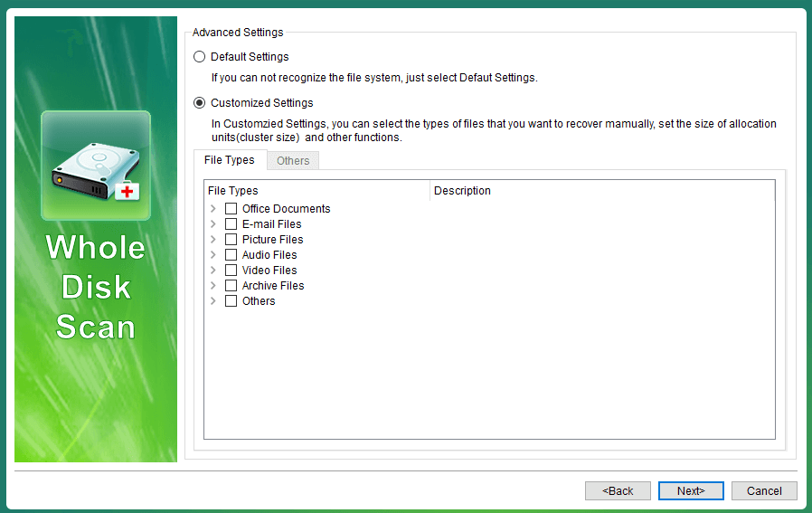Select the Customized Settings radio button
Image resolution: width=812 pixels, height=513 pixels.
click(199, 102)
